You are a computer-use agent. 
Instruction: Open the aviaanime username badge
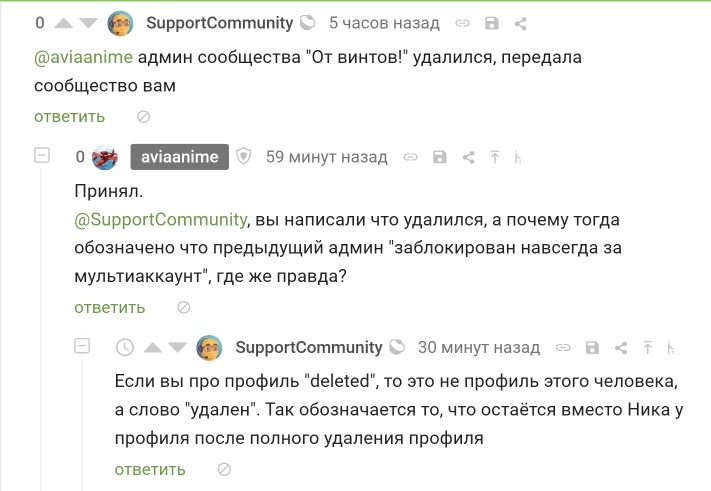tap(180, 157)
